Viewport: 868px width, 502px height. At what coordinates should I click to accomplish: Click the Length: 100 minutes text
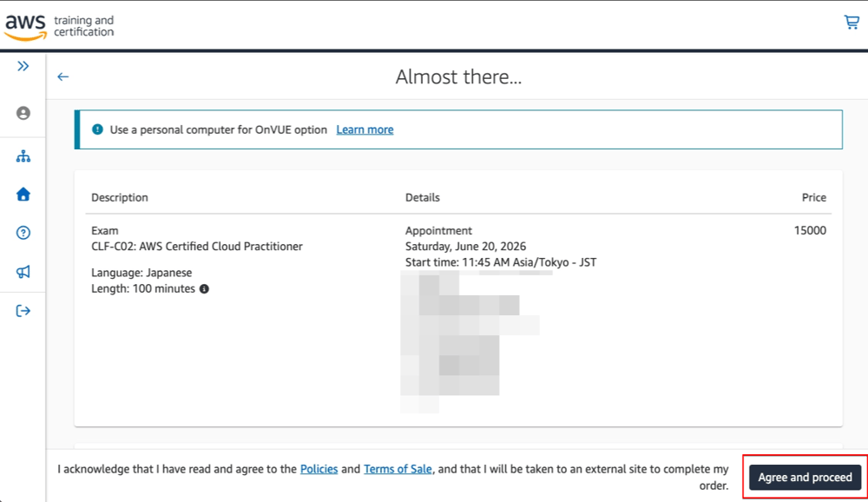(143, 288)
